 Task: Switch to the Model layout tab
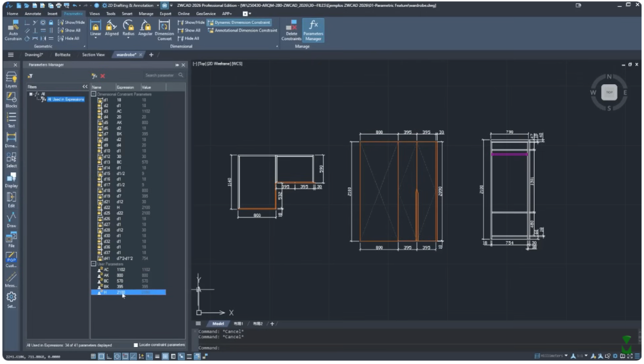click(x=218, y=324)
